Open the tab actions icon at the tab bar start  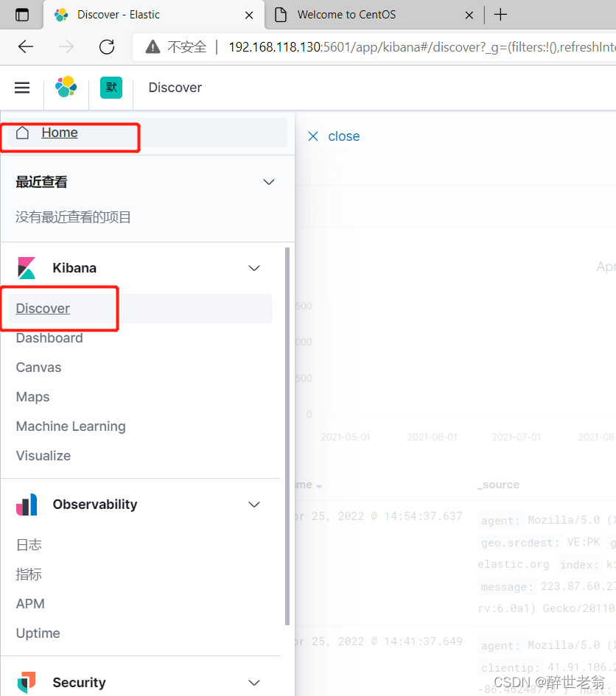coord(22,15)
